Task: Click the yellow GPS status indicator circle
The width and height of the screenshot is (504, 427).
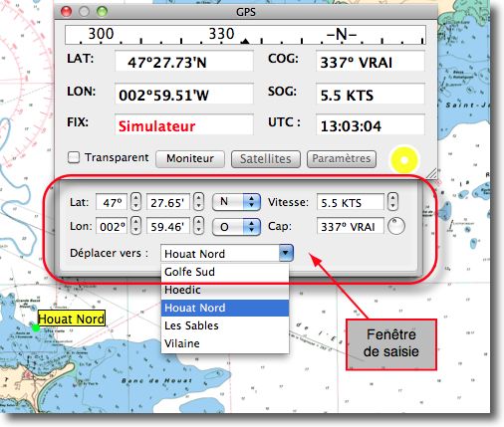Action: (x=404, y=160)
